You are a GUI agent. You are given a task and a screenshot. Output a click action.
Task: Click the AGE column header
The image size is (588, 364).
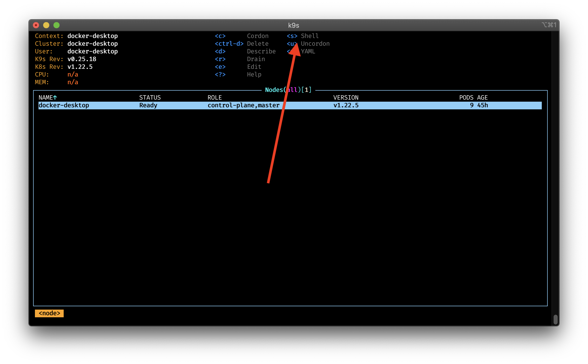pos(482,98)
